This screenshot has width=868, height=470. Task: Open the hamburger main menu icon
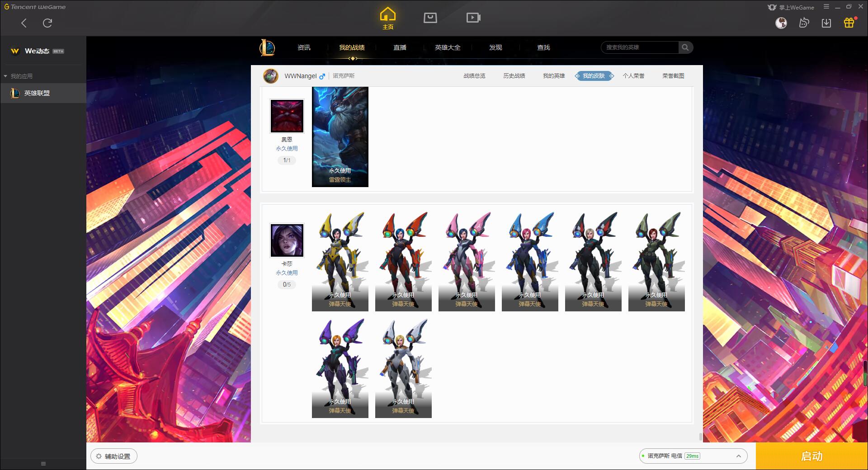(826, 7)
